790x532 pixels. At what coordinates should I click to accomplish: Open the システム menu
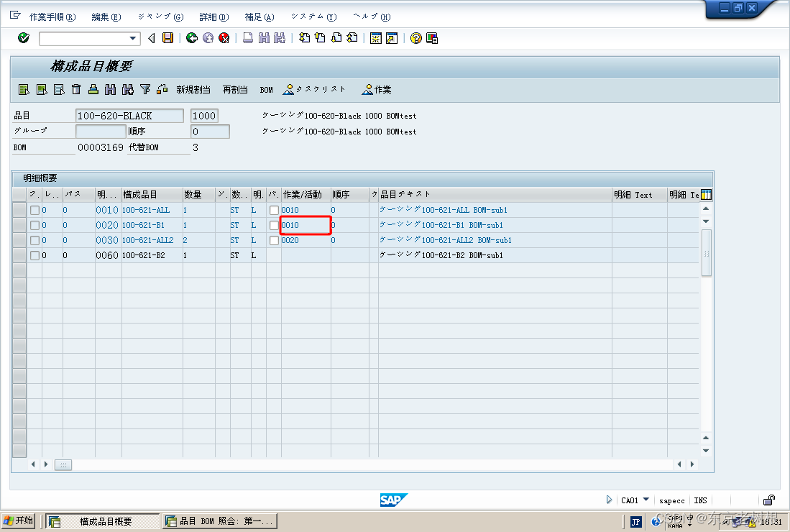[x=313, y=17]
